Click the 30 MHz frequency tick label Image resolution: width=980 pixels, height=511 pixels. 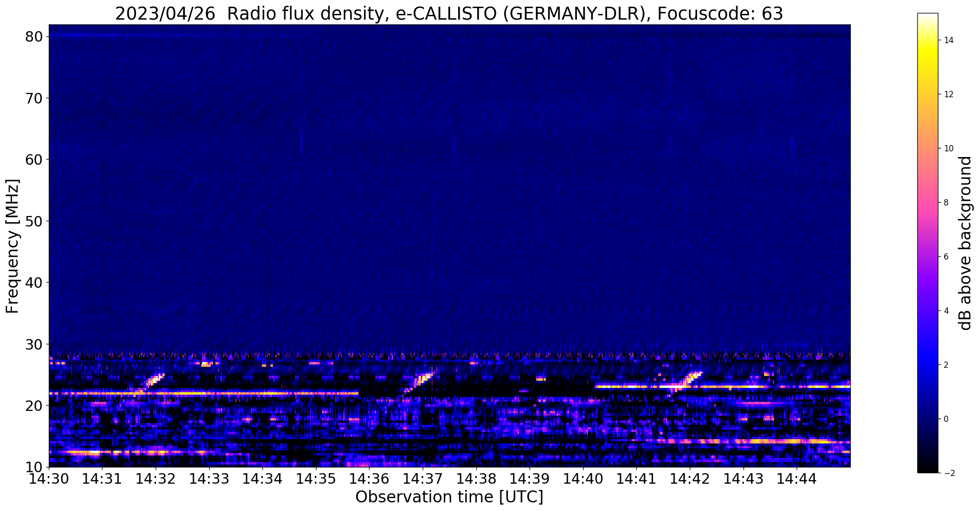click(x=34, y=344)
